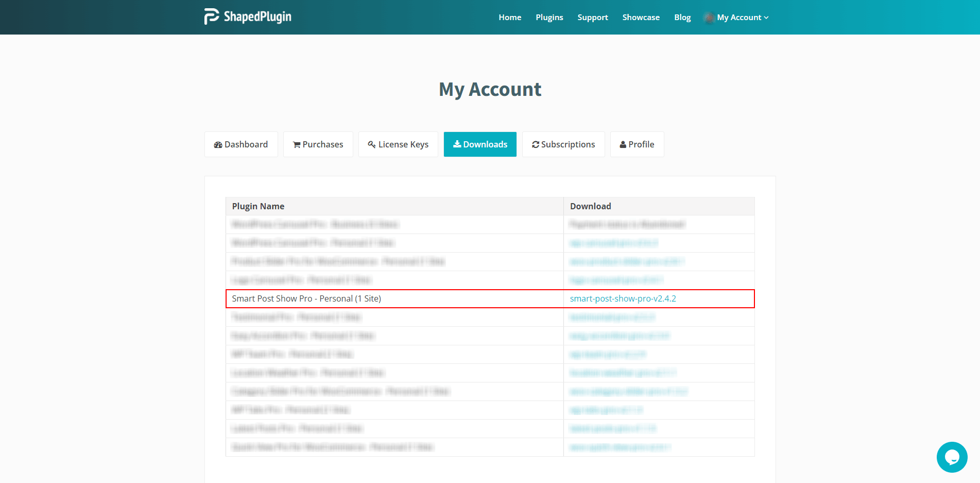This screenshot has width=980, height=483.
Task: Click the Dashboard gauge icon
Action: coord(218,145)
